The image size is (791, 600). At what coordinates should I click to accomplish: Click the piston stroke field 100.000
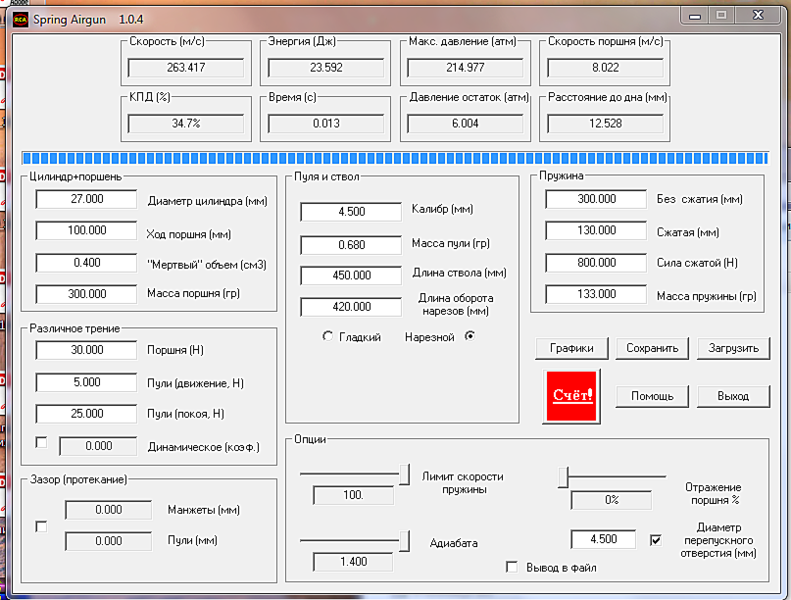coord(86,231)
